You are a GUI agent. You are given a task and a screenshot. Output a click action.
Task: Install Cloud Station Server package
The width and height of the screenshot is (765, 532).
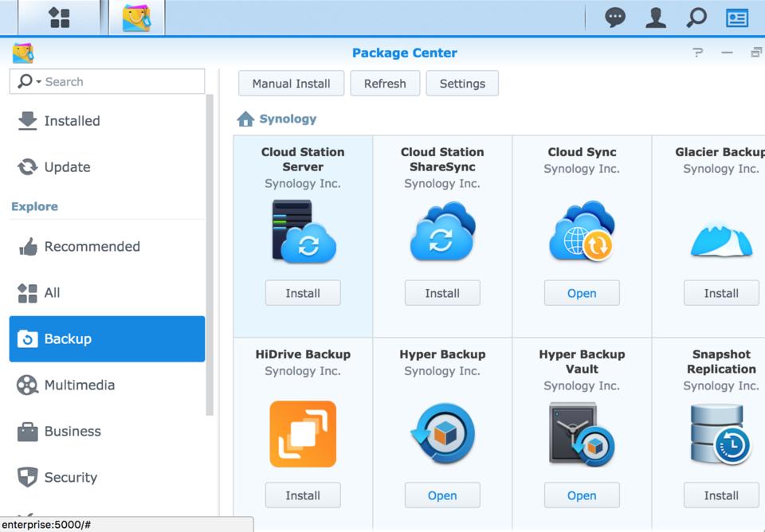point(303,293)
